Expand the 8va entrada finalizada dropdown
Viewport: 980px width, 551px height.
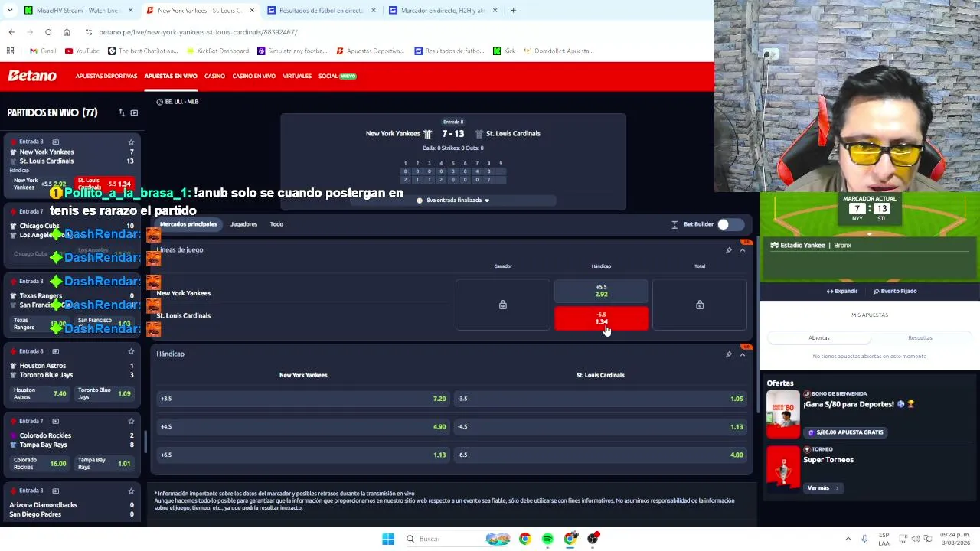tap(453, 201)
